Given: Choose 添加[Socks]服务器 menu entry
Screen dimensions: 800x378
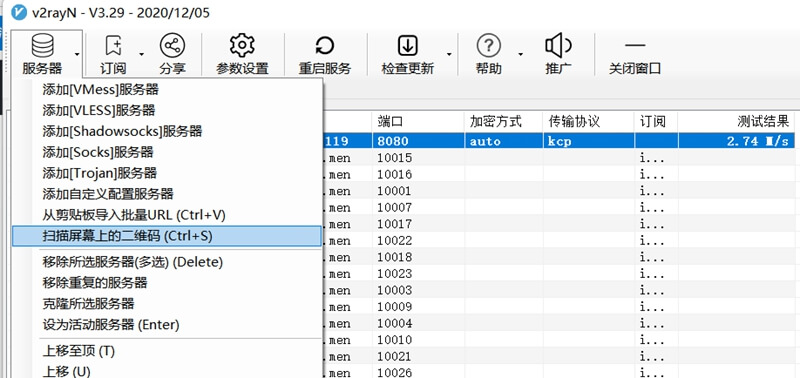Looking at the screenshot, I should (x=167, y=152).
